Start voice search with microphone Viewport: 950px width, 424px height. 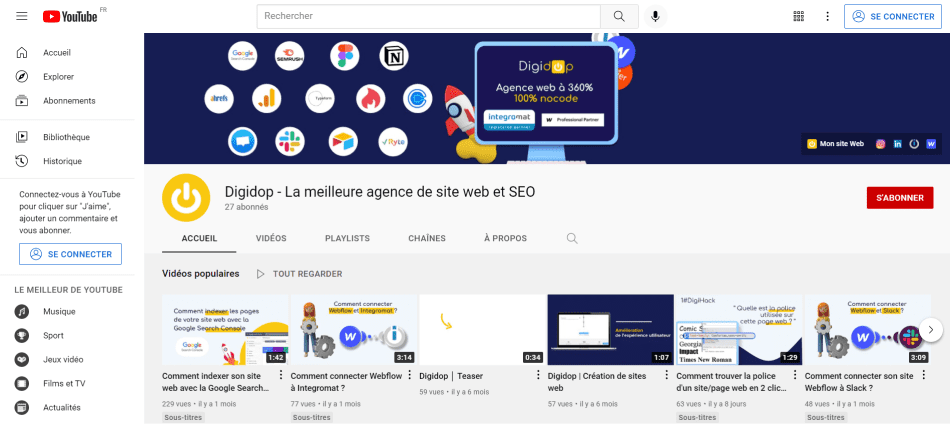coord(655,16)
